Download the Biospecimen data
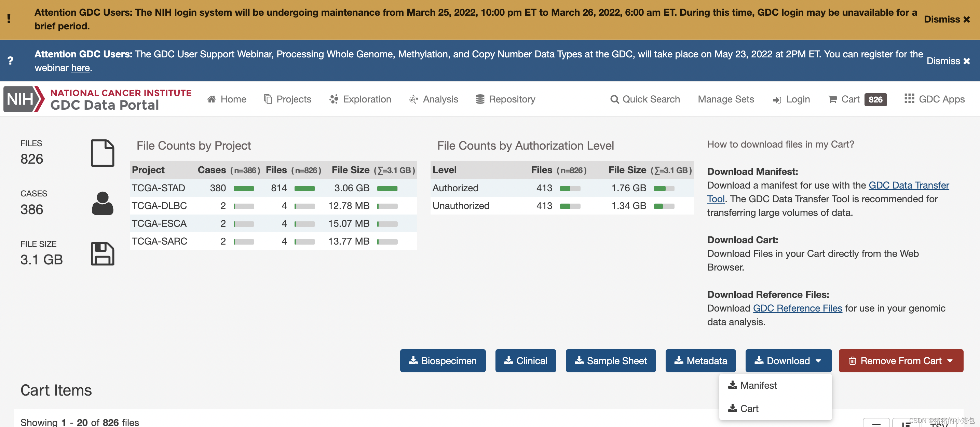980x427 pixels. [x=443, y=360]
